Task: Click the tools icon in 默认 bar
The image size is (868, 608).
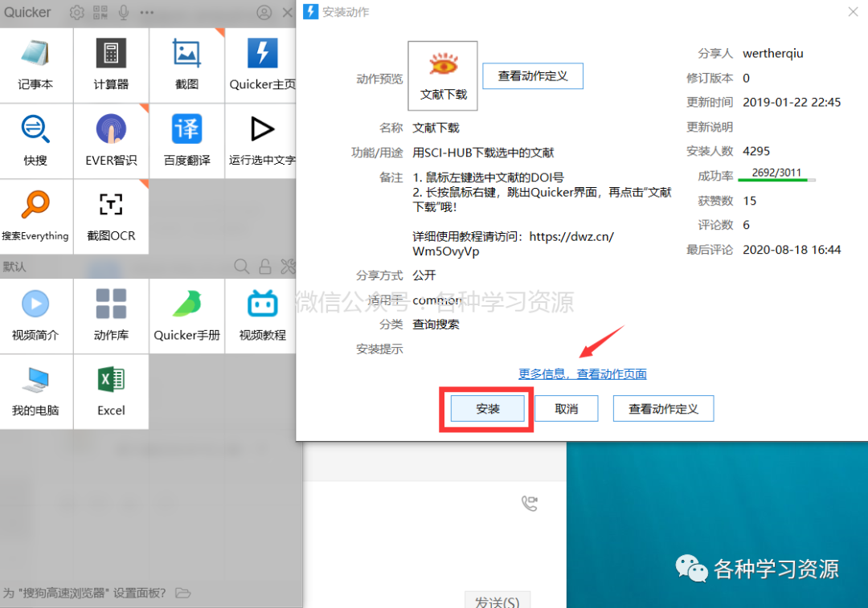Action: (x=288, y=266)
